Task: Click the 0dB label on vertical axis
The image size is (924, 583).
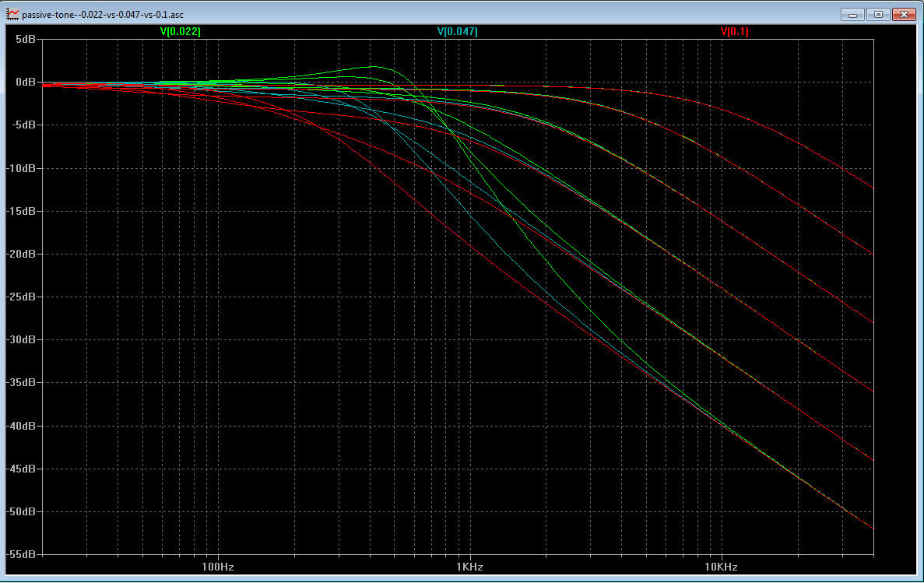Action: coord(25,82)
